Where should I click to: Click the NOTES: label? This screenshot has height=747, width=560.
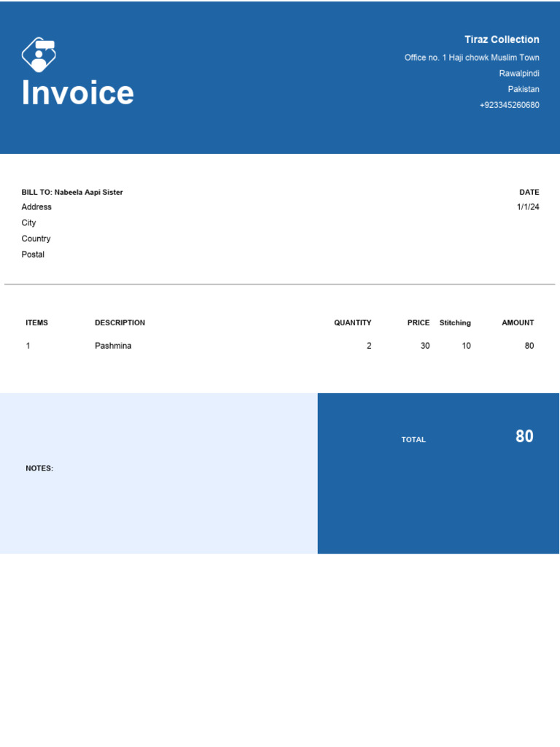tap(39, 468)
